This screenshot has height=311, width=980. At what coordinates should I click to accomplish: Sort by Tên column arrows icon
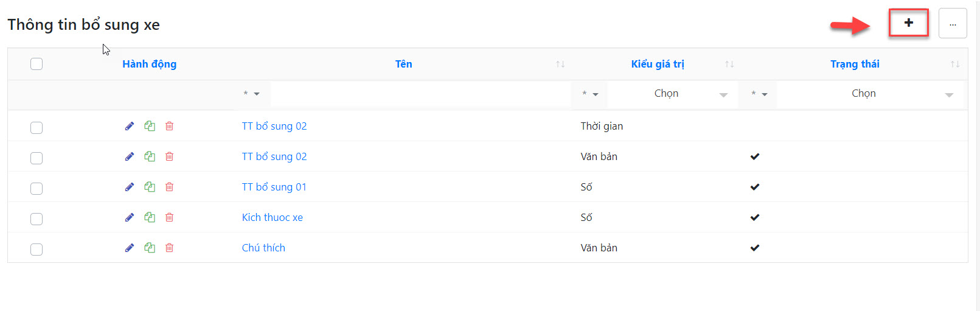click(x=560, y=64)
